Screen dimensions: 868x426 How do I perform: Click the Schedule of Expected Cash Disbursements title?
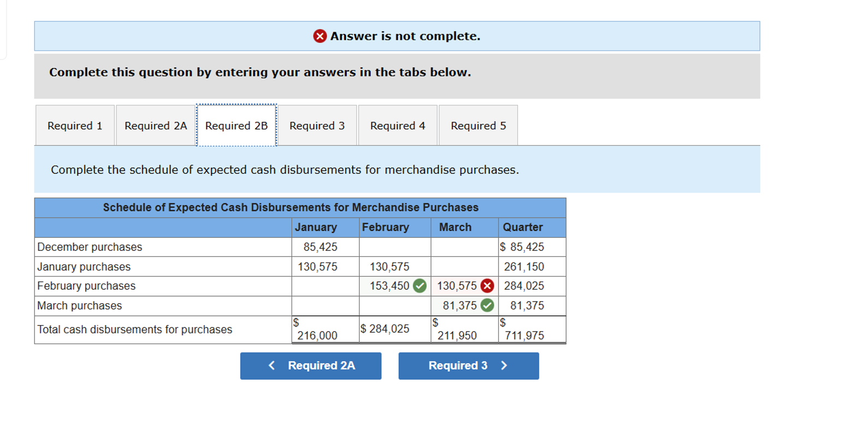click(x=291, y=207)
